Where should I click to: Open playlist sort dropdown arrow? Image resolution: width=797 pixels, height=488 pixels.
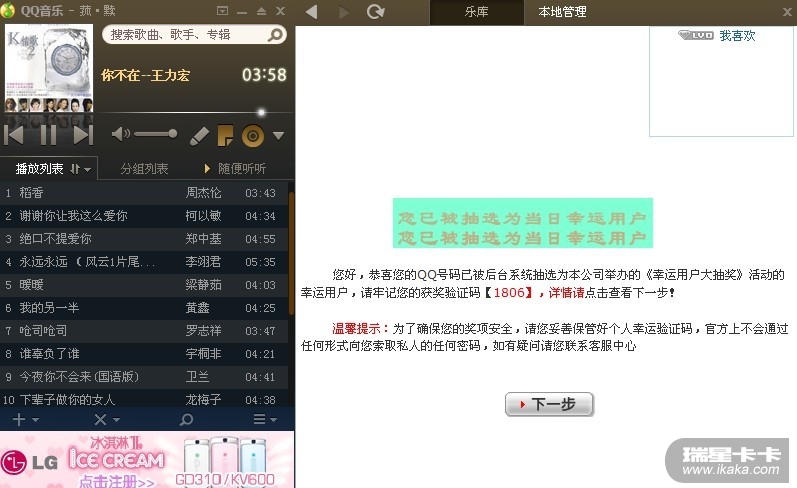click(88, 170)
